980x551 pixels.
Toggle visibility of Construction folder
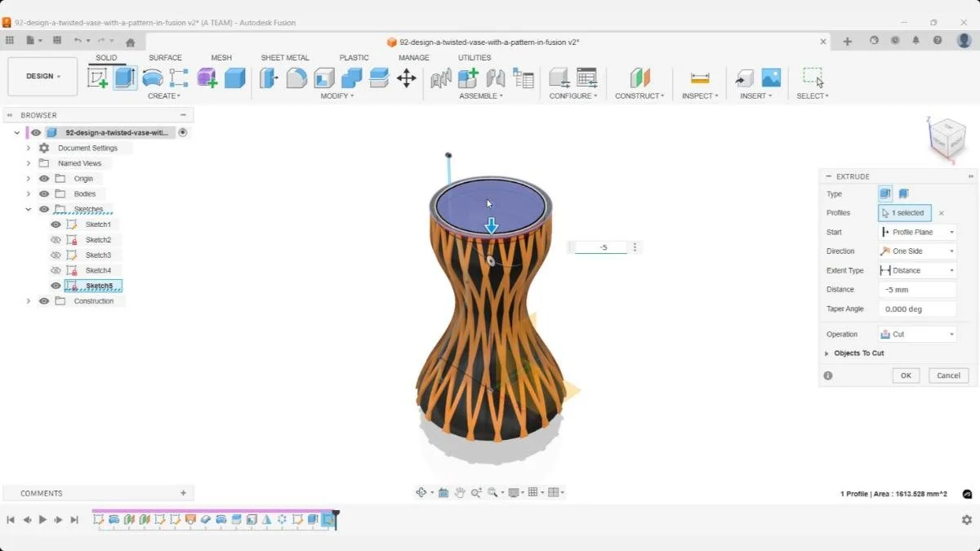click(x=44, y=301)
